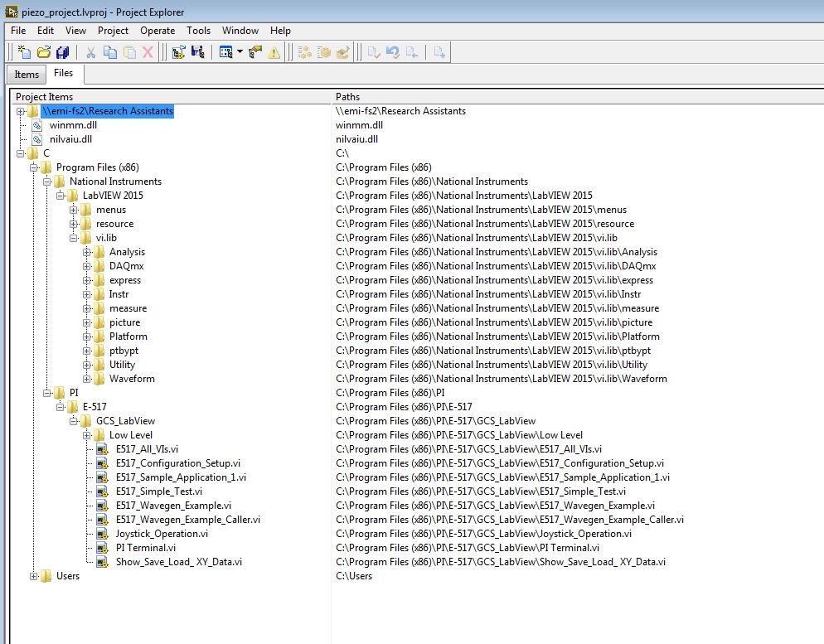Click the source control check-in icon
824x644 pixels.
[x=374, y=52]
